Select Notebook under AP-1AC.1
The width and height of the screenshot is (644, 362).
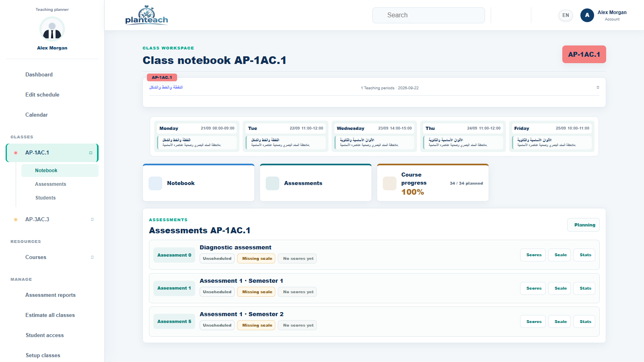(x=60, y=171)
